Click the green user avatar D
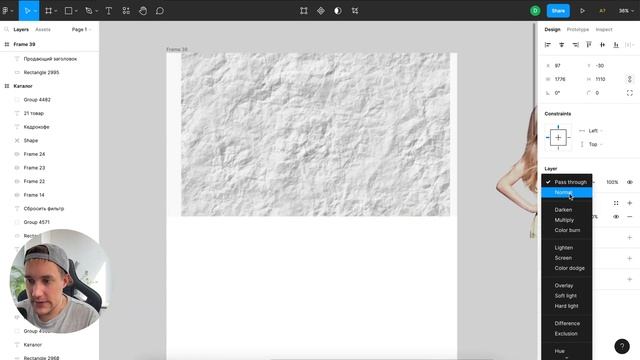640x360 pixels. (535, 11)
